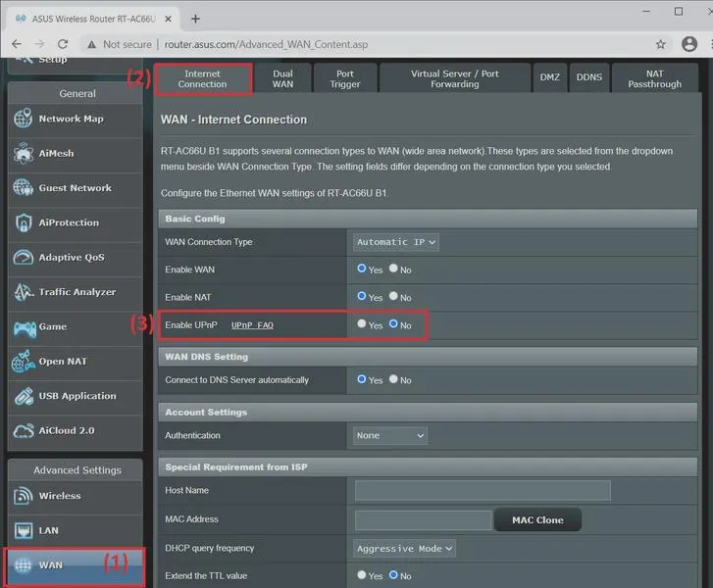Open the Authentication dropdown

click(x=390, y=436)
